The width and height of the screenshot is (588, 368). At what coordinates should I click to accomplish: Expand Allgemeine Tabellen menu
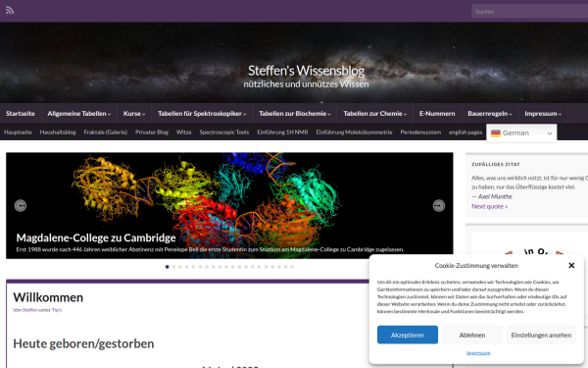coord(78,114)
